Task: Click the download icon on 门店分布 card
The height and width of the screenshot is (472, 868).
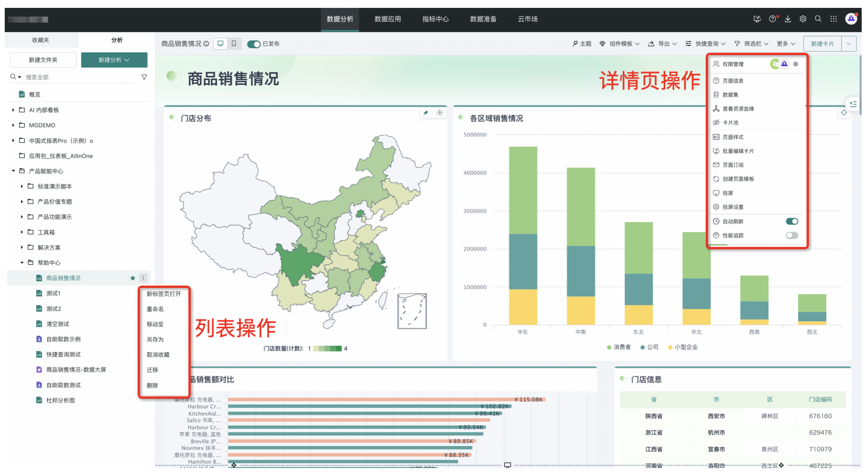Action: click(440, 113)
